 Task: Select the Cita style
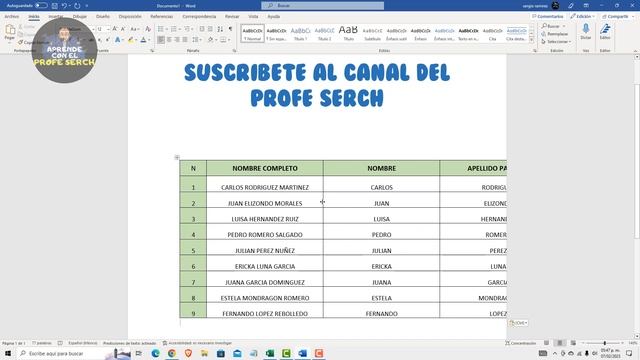(x=493, y=33)
